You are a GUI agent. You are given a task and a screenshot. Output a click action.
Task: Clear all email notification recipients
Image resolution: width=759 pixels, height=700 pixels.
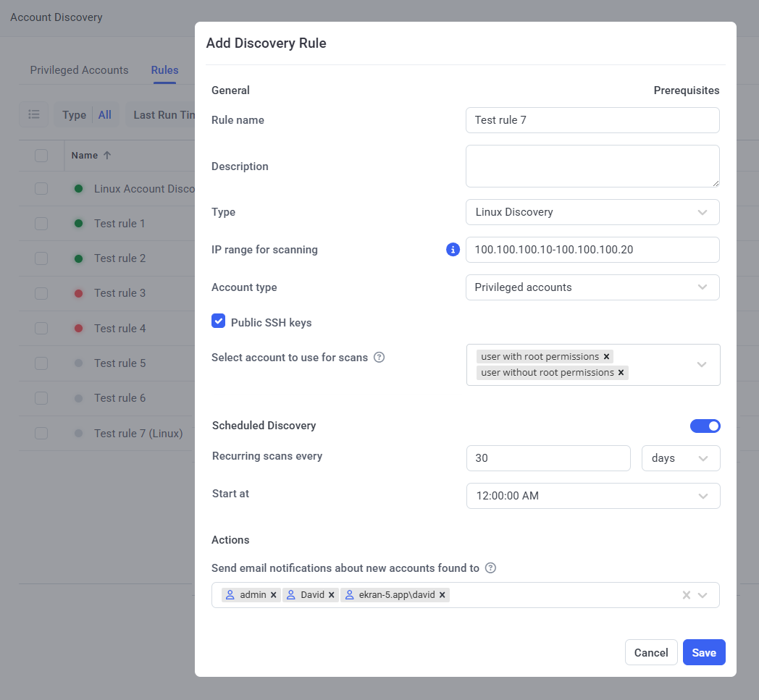click(686, 595)
